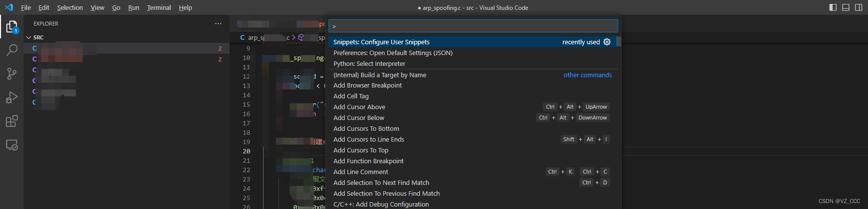The image size is (868, 209).
Task: Choose Python: Select Interpreter command
Action: tap(369, 64)
